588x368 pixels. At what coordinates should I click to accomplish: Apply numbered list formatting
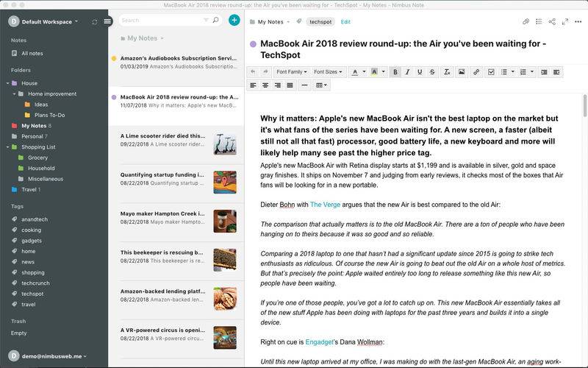(x=523, y=71)
